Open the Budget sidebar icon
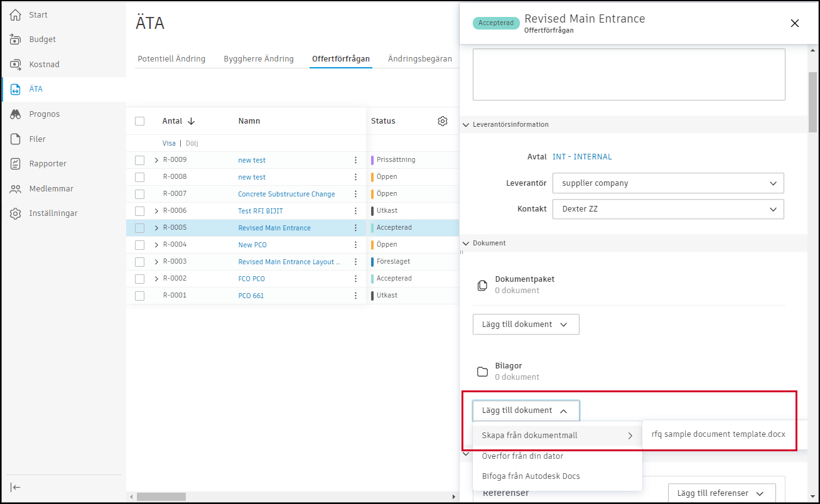This screenshot has height=504, width=820. click(16, 40)
